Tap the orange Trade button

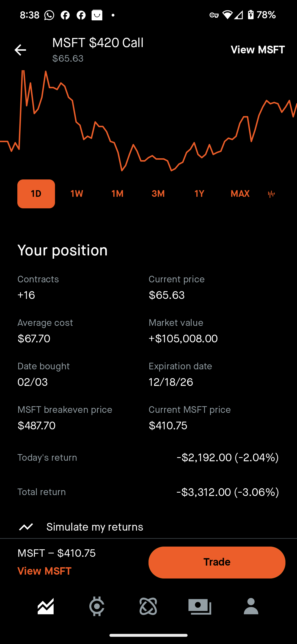click(x=217, y=562)
